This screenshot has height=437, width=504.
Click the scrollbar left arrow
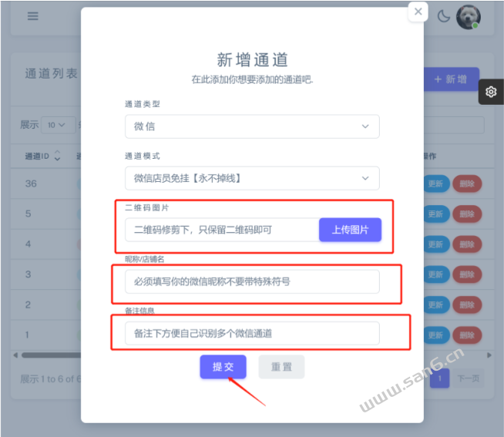click(15, 355)
